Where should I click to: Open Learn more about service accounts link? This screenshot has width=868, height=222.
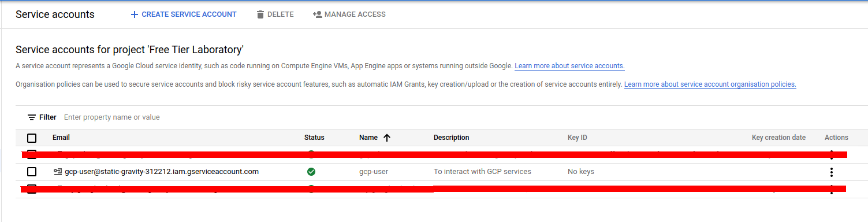[569, 66]
